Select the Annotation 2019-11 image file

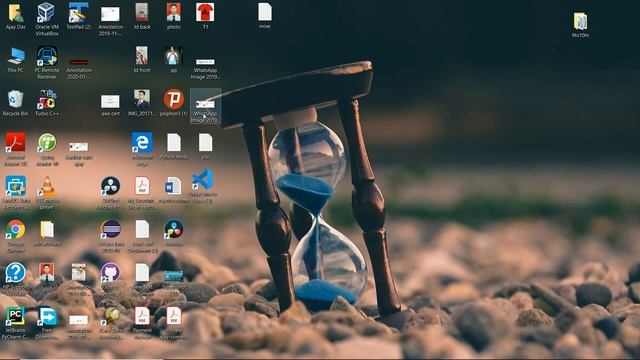[110, 20]
